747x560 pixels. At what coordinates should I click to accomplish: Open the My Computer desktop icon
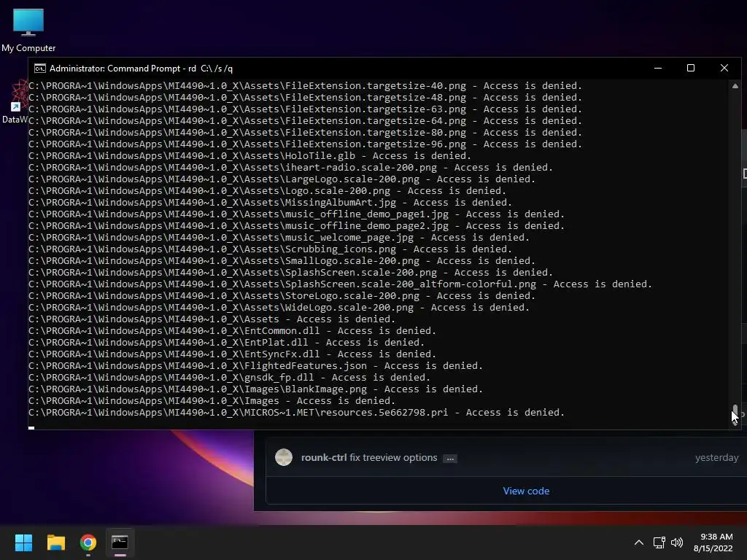tap(28, 30)
